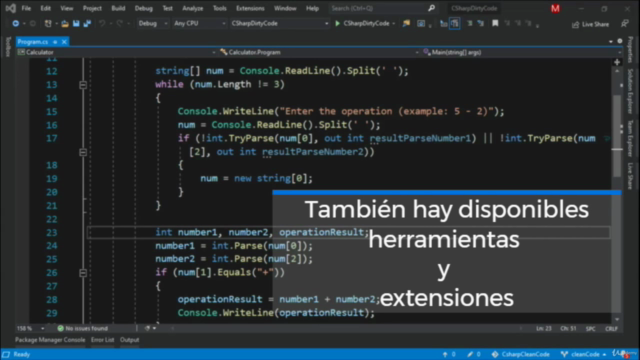The image size is (640, 360).
Task: Open the View menu
Action: 67,8
